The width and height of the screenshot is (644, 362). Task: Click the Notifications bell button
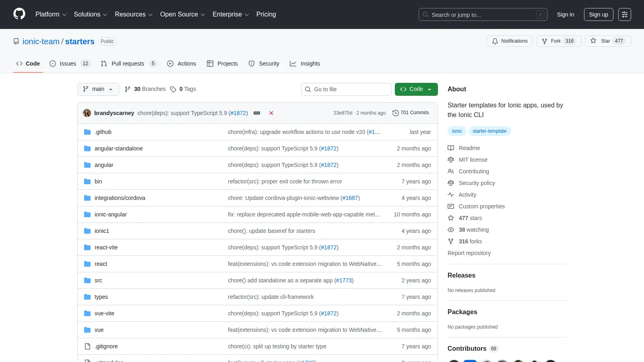510,41
